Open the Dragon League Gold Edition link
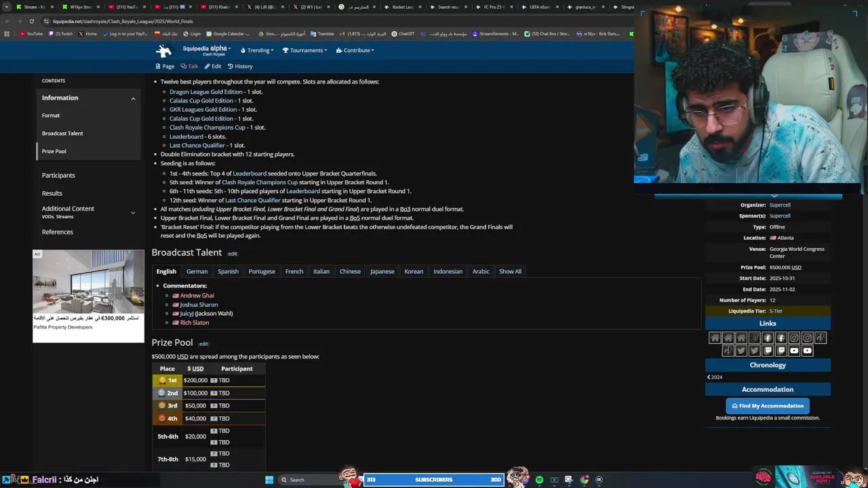This screenshot has width=868, height=488. pos(205,91)
